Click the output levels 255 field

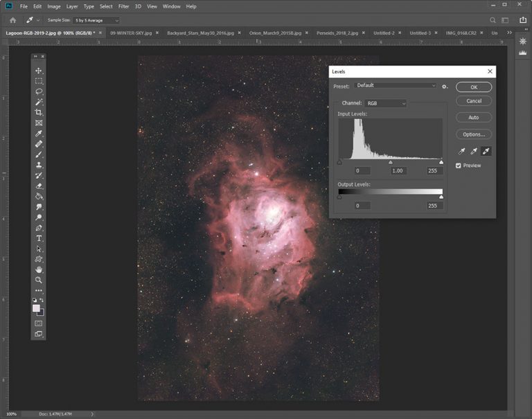(x=434, y=206)
